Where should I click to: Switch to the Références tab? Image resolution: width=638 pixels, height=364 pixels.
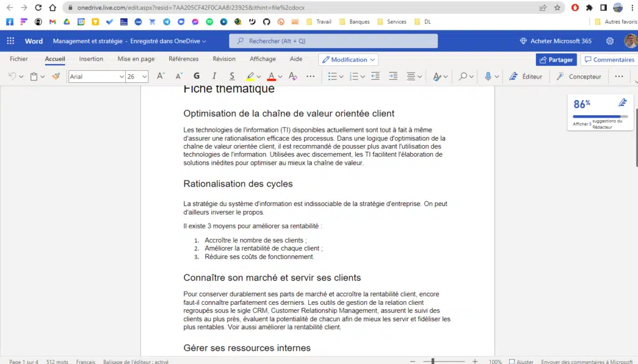[184, 59]
